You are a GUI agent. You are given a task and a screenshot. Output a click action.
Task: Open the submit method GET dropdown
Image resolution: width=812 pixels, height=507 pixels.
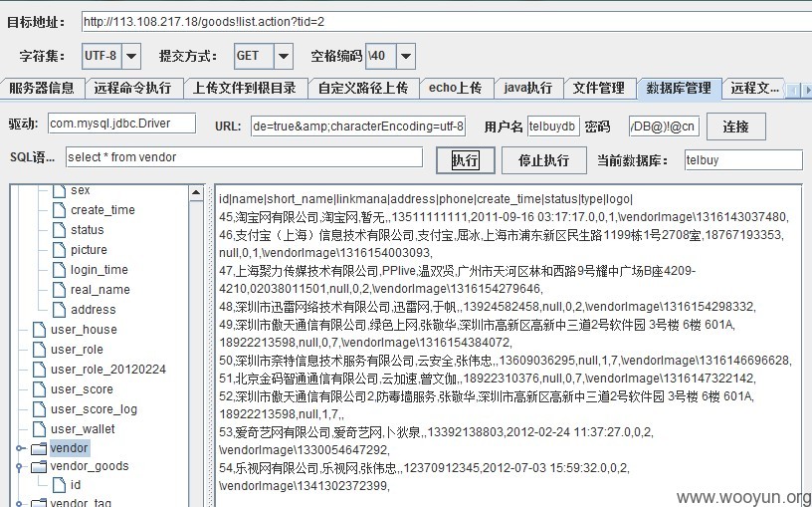(284, 56)
